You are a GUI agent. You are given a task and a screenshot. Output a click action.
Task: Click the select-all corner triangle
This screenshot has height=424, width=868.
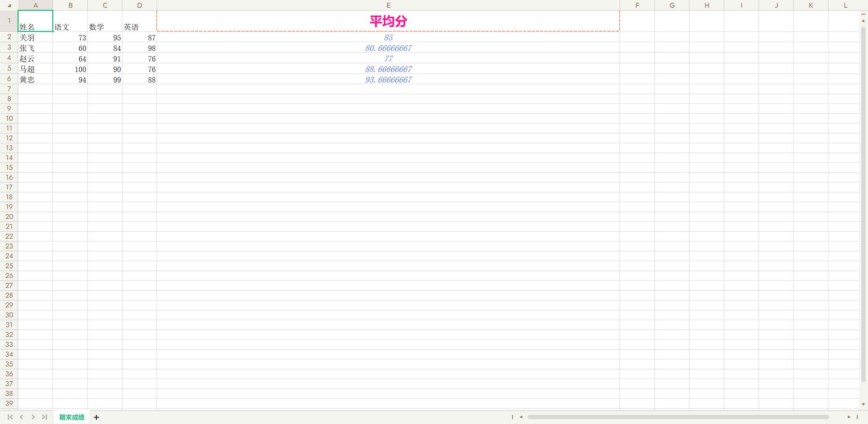(x=9, y=5)
